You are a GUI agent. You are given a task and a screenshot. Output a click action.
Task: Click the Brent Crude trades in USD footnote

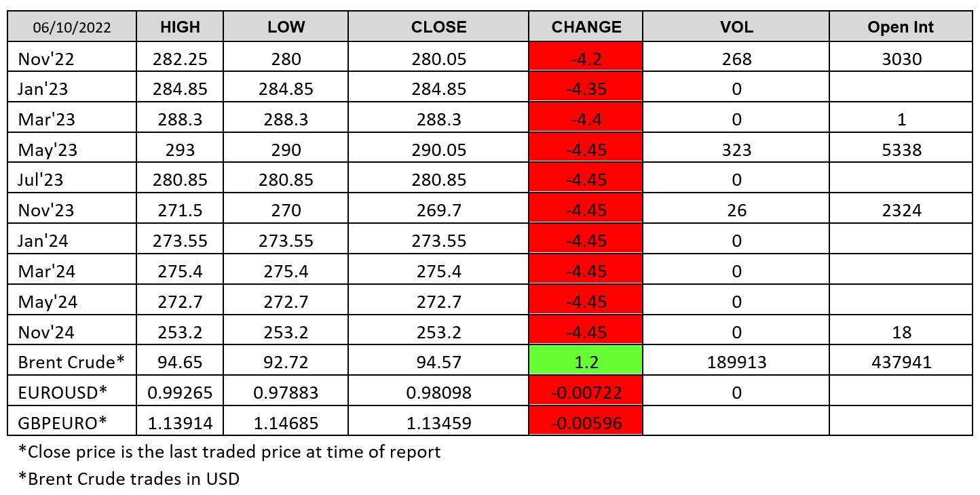pyautogui.click(x=129, y=479)
